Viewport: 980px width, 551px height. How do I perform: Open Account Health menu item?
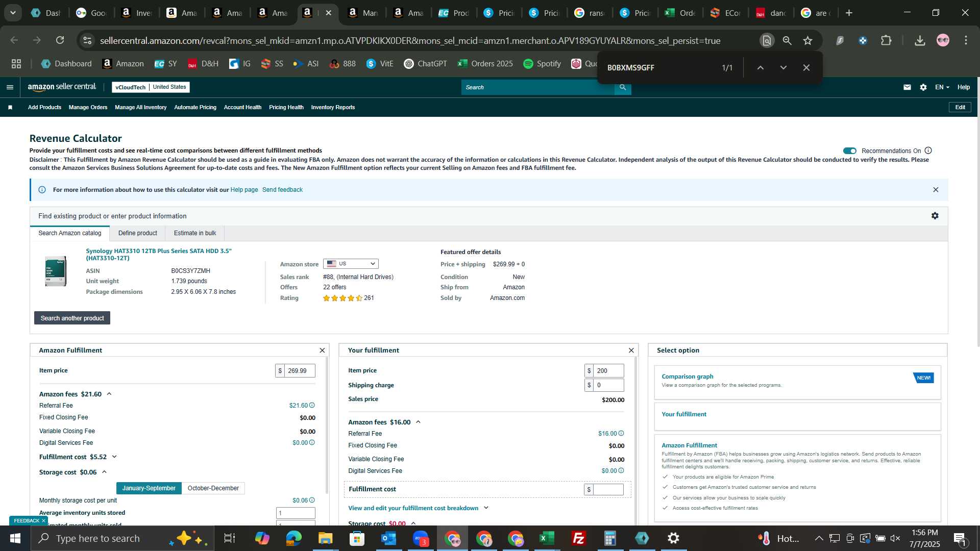pos(242,108)
